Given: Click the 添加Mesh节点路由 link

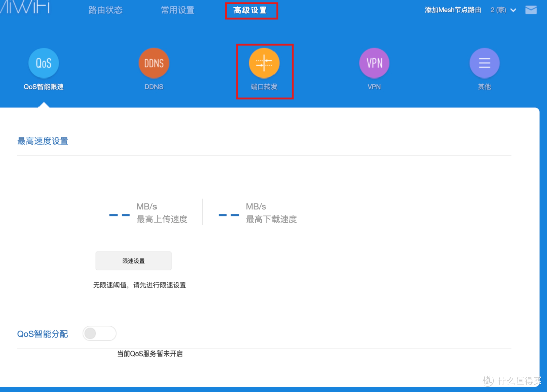Looking at the screenshot, I should coord(453,9).
